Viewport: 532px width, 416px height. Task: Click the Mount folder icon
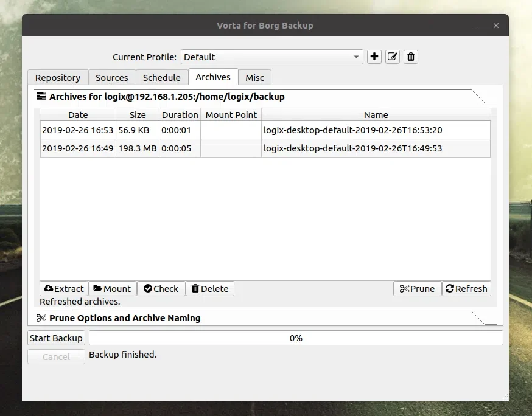click(x=99, y=288)
